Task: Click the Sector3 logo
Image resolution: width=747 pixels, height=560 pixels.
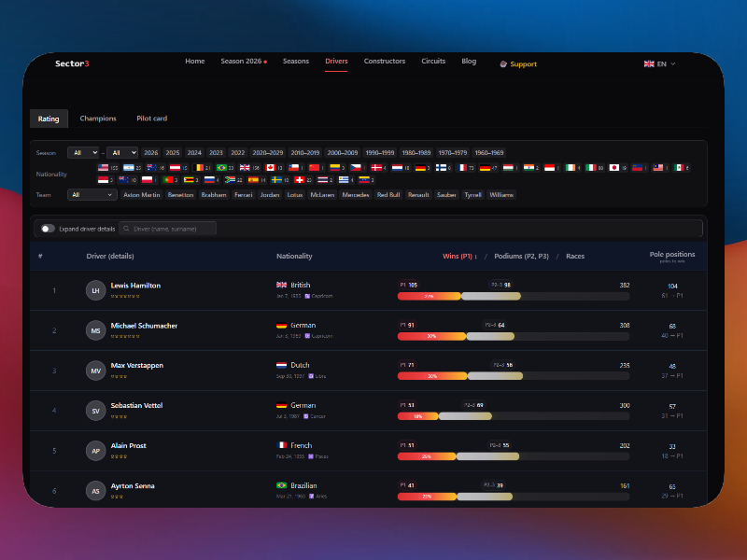Action: [72, 63]
